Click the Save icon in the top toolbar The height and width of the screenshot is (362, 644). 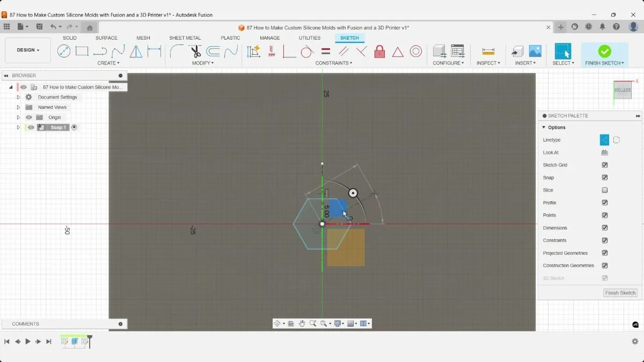(x=39, y=27)
